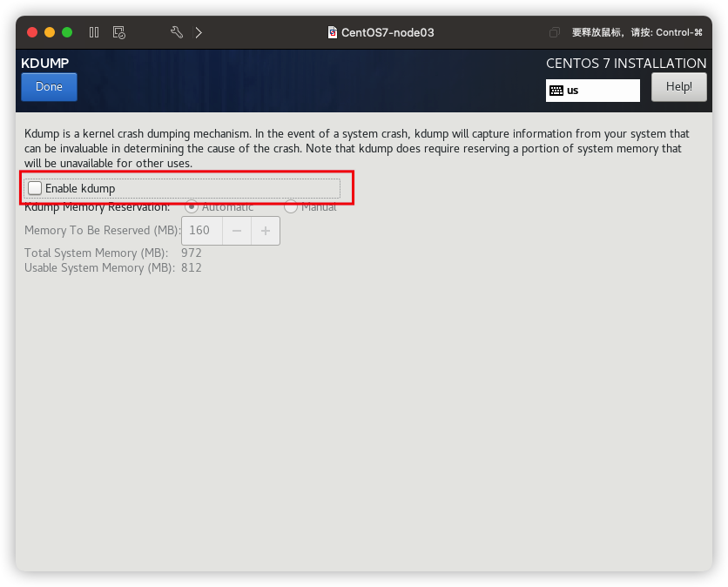Click the CentOS7-node03 document icon
Image resolution: width=728 pixels, height=587 pixels.
pos(333,32)
